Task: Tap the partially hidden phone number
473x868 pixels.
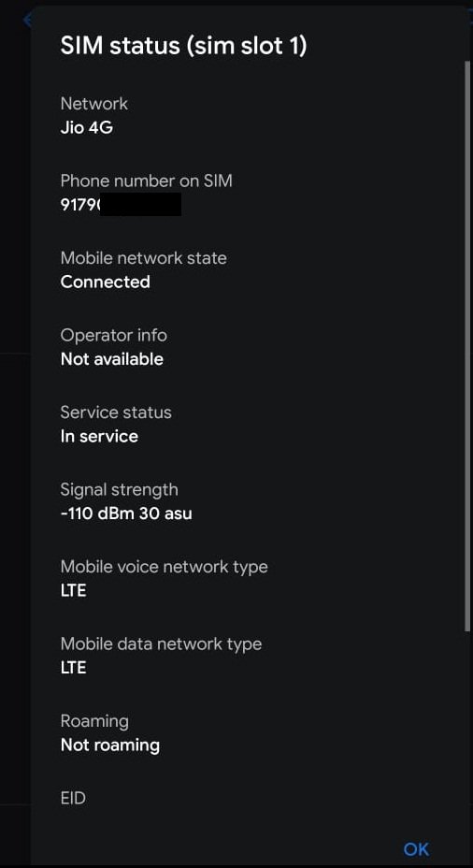Action: [121, 204]
